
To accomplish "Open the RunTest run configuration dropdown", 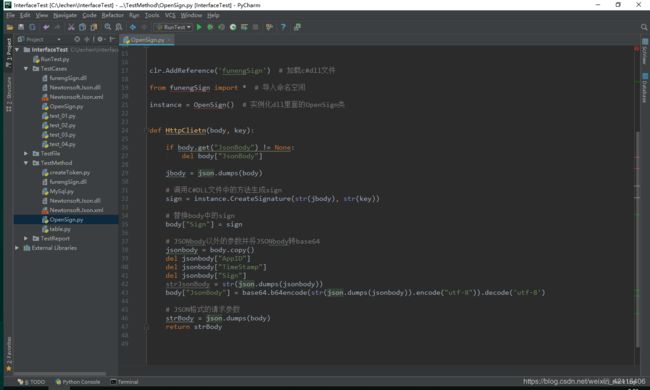I will pos(174,27).
